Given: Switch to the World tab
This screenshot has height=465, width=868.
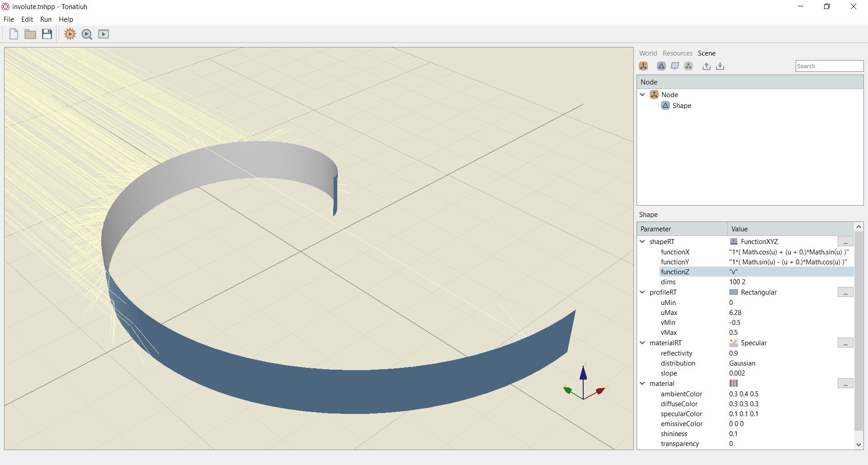Looking at the screenshot, I should (648, 53).
